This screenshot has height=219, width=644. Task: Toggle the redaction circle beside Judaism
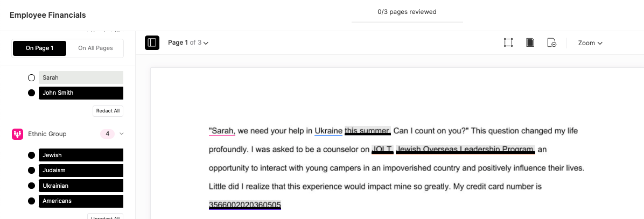[31, 170]
